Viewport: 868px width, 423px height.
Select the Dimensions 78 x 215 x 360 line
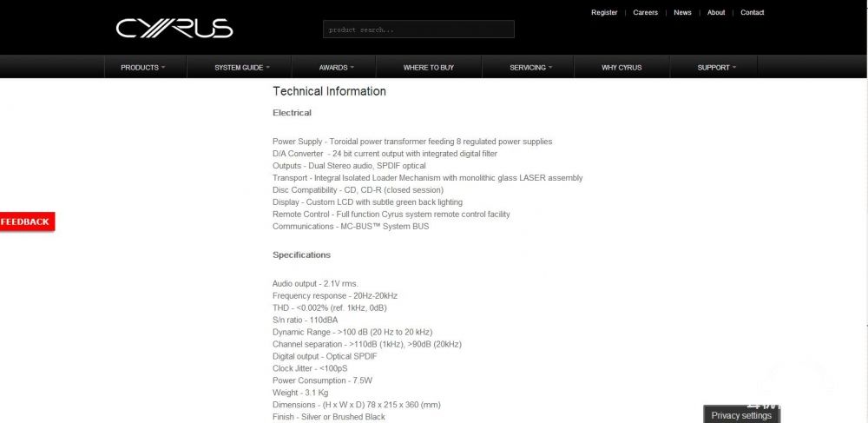pos(357,405)
